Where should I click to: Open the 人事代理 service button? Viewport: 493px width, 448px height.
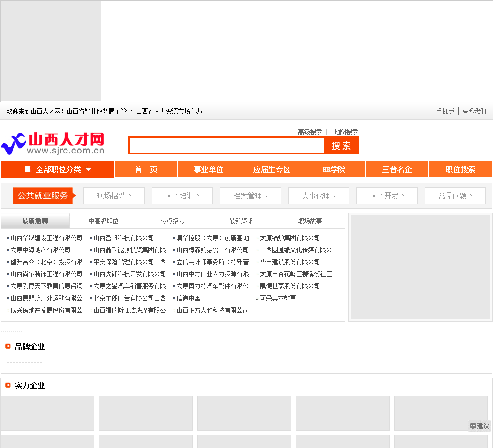click(x=319, y=196)
